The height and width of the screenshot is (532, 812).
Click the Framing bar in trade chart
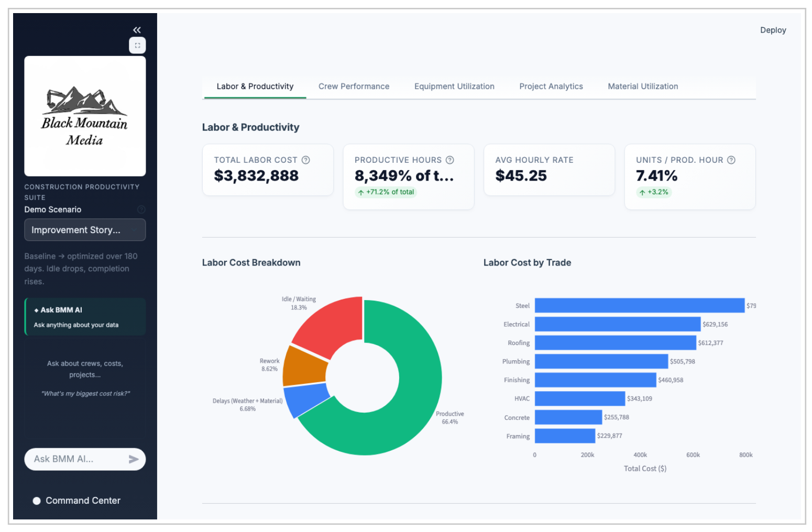(x=565, y=436)
